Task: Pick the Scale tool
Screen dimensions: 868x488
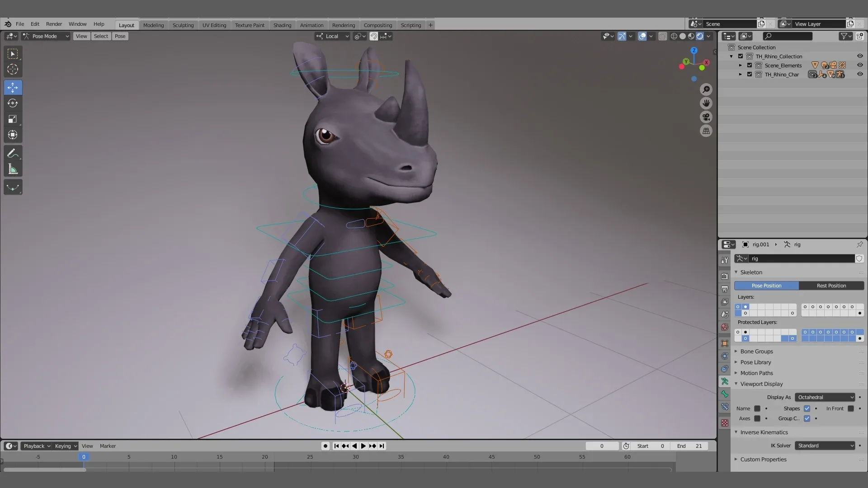Action: [x=13, y=119]
